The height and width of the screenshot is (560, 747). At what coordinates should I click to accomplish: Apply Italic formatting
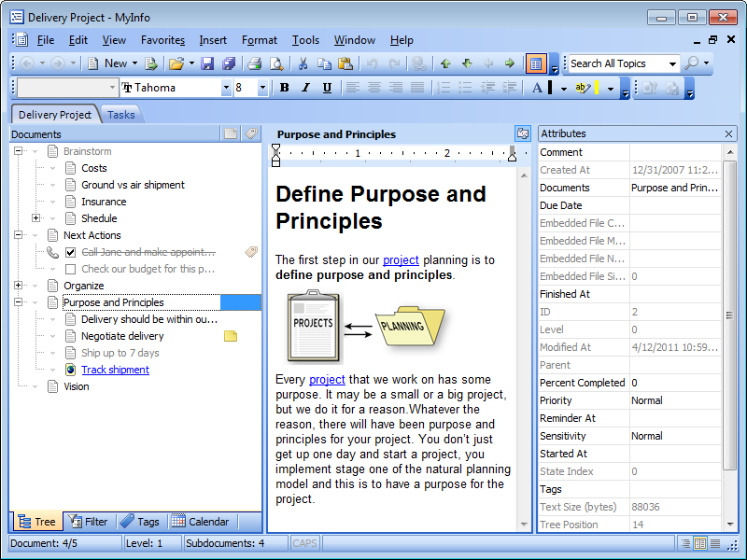point(305,88)
